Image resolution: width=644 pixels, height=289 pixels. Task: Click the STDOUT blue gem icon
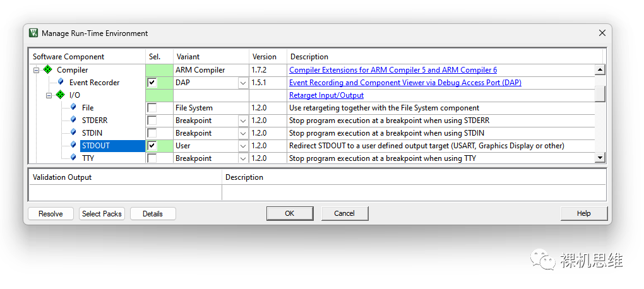73,145
